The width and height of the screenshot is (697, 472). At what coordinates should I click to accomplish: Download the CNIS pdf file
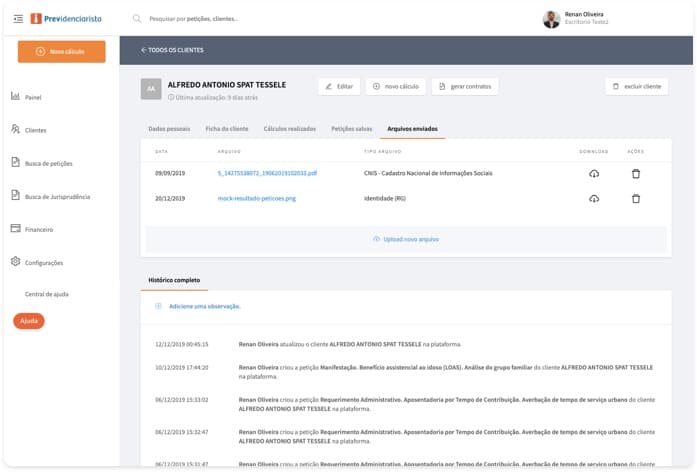click(x=594, y=174)
